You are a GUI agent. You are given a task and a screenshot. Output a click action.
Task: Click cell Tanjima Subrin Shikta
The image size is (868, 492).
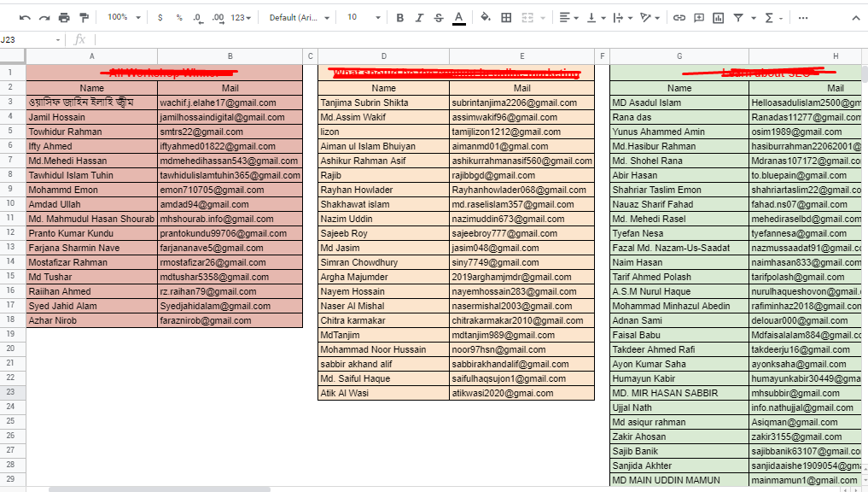point(383,102)
